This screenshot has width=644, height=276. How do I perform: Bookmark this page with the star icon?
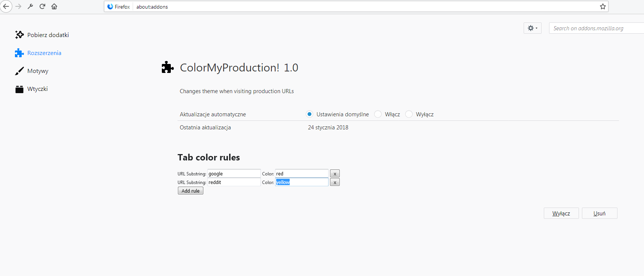(603, 6)
